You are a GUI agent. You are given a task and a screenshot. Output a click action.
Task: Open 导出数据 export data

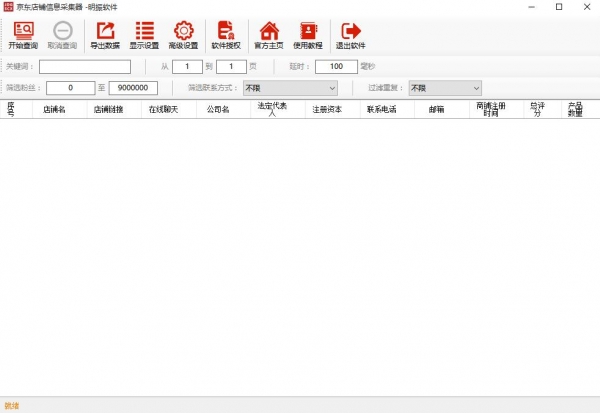click(105, 35)
